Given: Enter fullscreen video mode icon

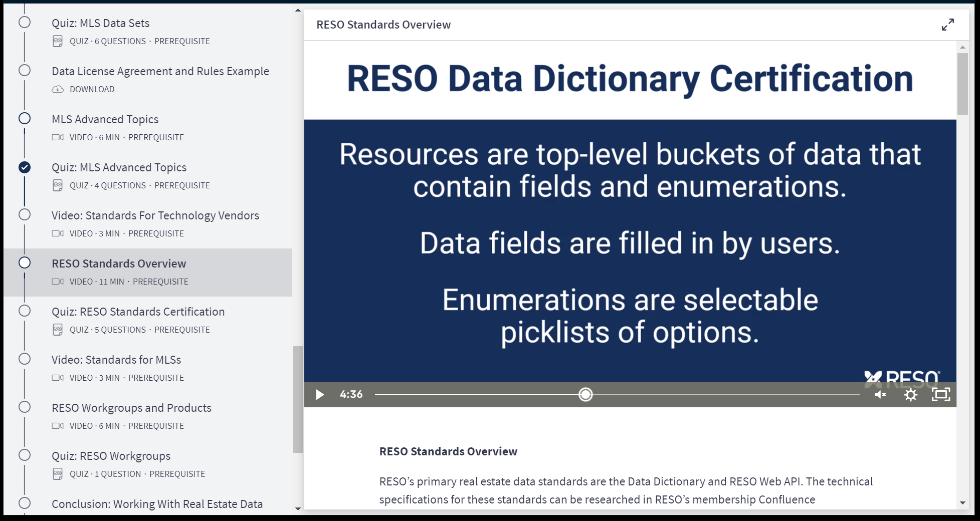Looking at the screenshot, I should pyautogui.click(x=941, y=395).
